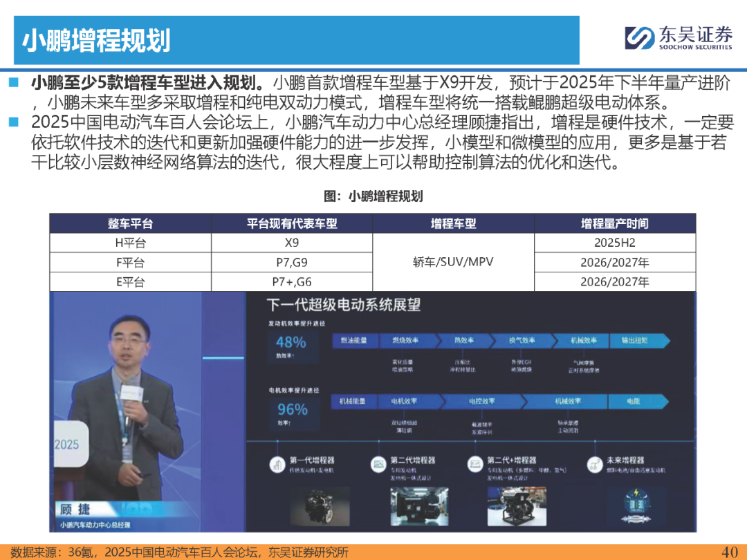Select the engine photo under 第二代+增程器

tap(517, 506)
